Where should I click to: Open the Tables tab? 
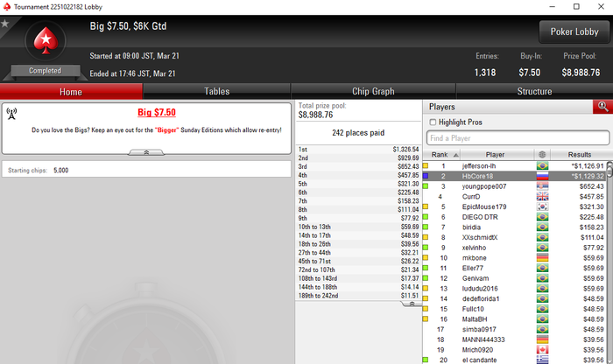(x=216, y=91)
